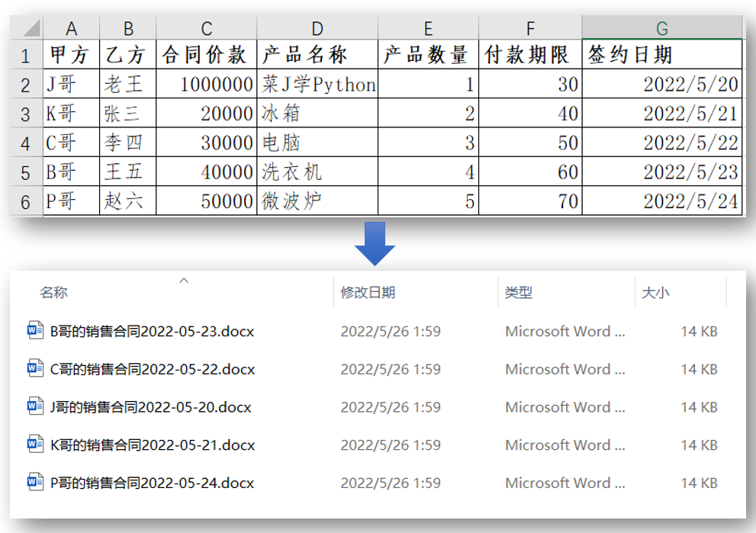Select column B header in spreadsheet

(x=127, y=28)
